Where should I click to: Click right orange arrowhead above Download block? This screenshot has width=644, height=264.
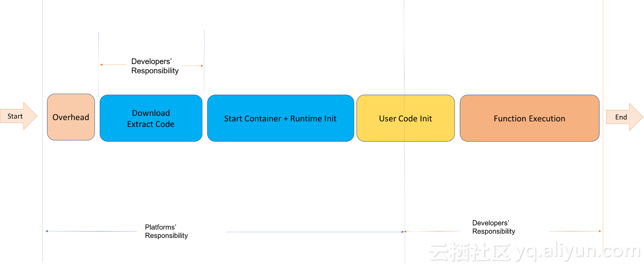click(202, 66)
